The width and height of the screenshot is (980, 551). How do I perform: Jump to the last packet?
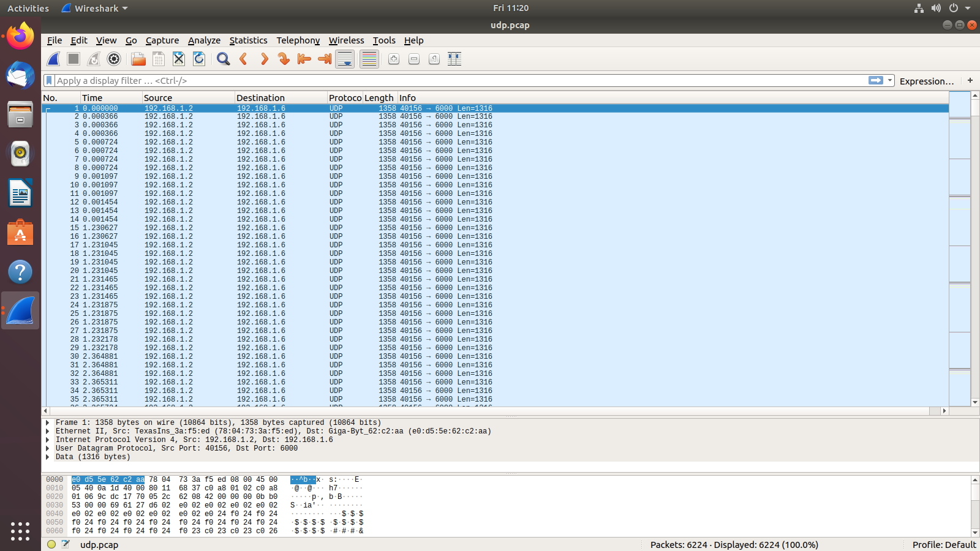pyautogui.click(x=324, y=59)
